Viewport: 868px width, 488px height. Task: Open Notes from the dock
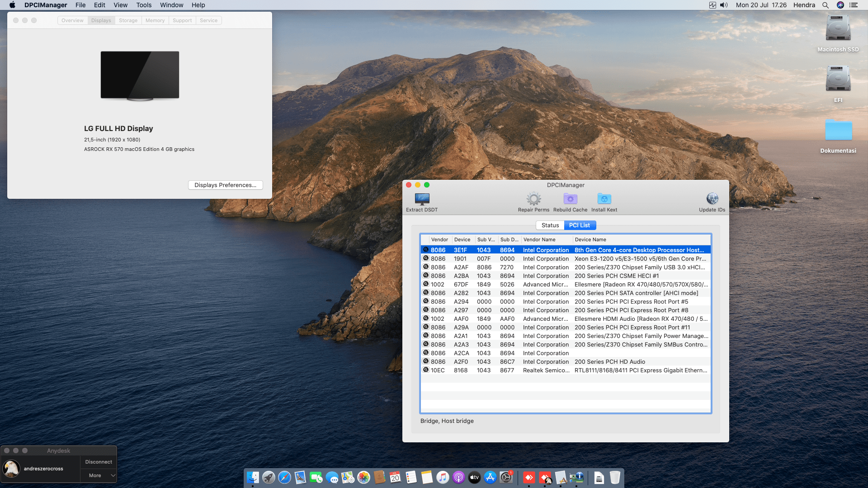coord(427,477)
